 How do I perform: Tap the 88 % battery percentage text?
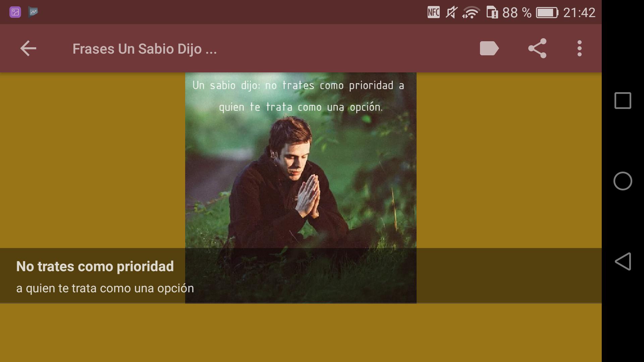(x=517, y=13)
